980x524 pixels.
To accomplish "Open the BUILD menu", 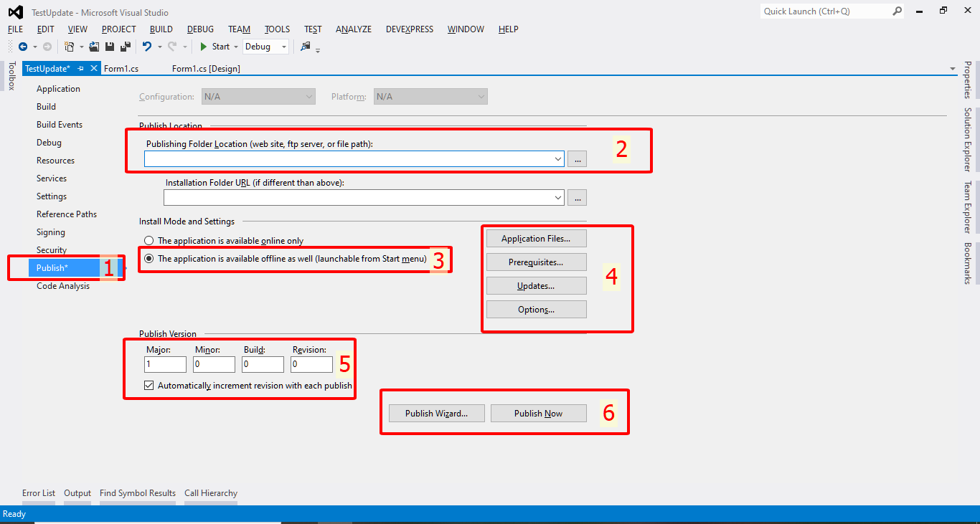I will point(161,29).
